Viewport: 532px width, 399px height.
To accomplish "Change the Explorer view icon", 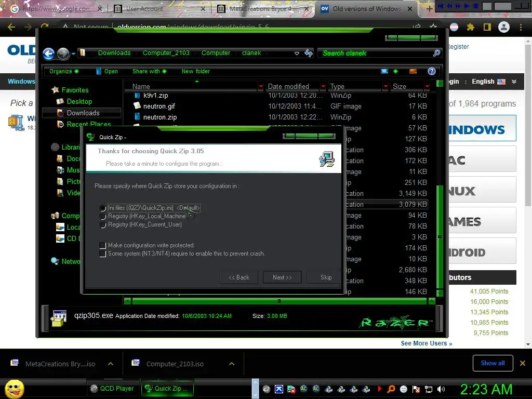I will (384, 71).
